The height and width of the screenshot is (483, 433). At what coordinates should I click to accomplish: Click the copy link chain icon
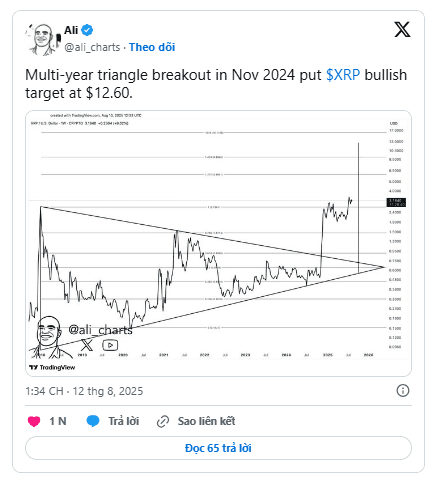tap(163, 421)
